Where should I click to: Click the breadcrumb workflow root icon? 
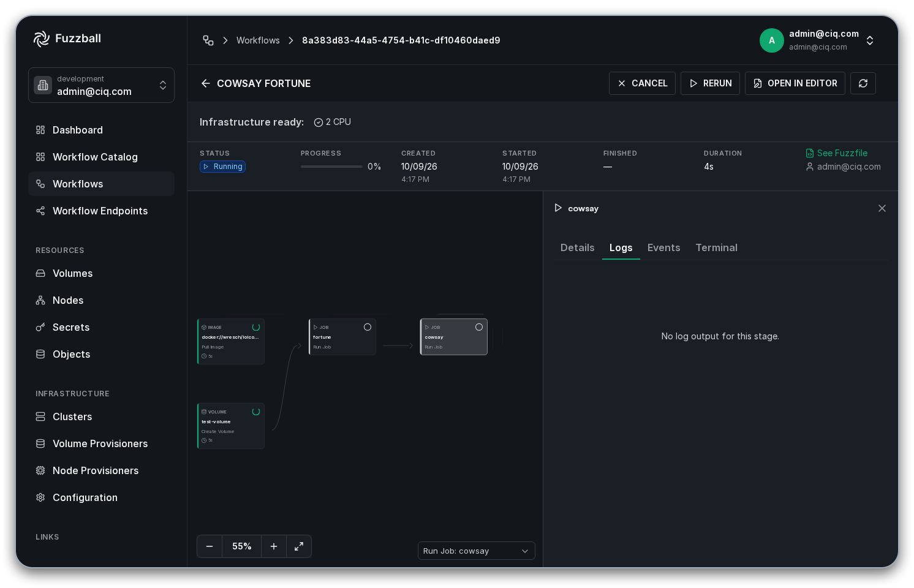pos(208,40)
